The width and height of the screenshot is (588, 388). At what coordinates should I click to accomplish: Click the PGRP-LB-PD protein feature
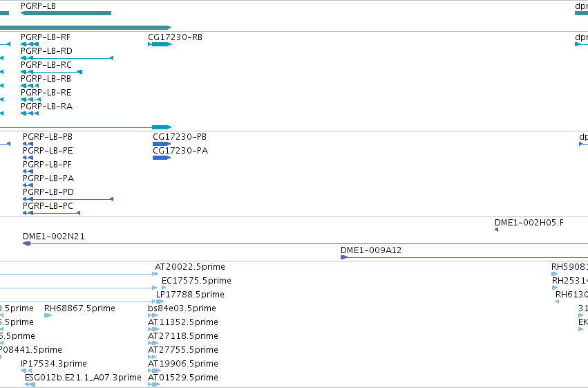coord(68,199)
